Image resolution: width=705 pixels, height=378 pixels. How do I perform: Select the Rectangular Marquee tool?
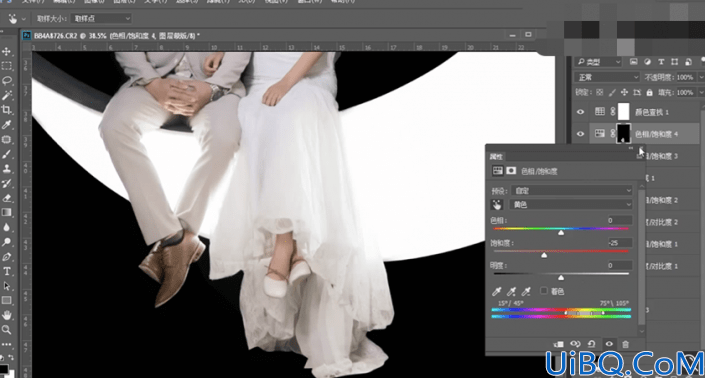6,66
